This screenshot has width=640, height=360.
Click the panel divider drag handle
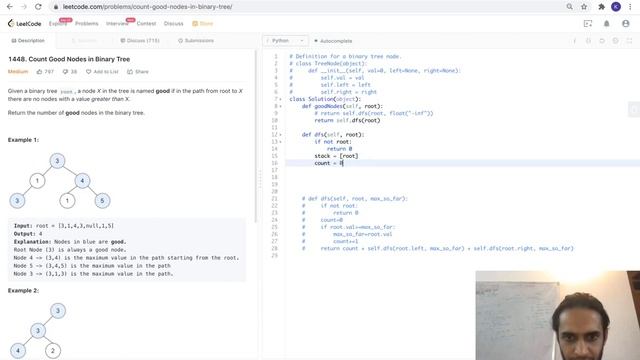click(260, 179)
